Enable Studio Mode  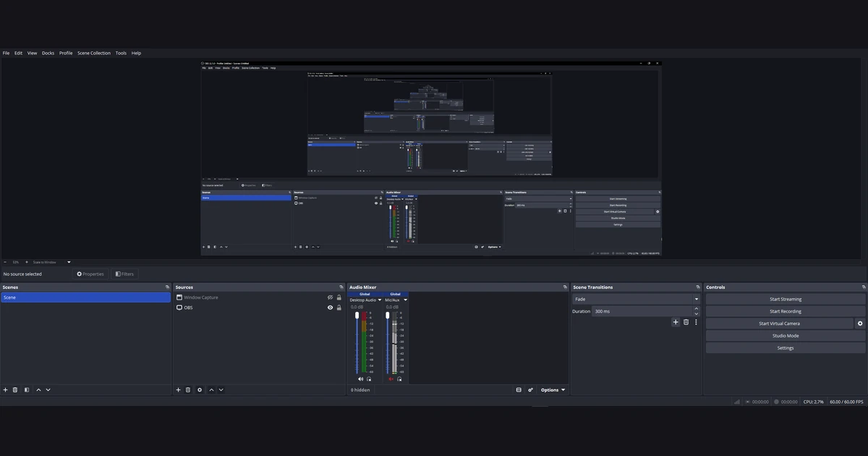[785, 336]
